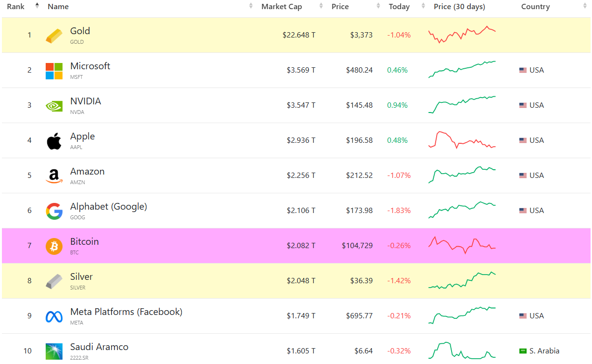Sort by the Today column header
Screen dimensions: 592x364
399,7
